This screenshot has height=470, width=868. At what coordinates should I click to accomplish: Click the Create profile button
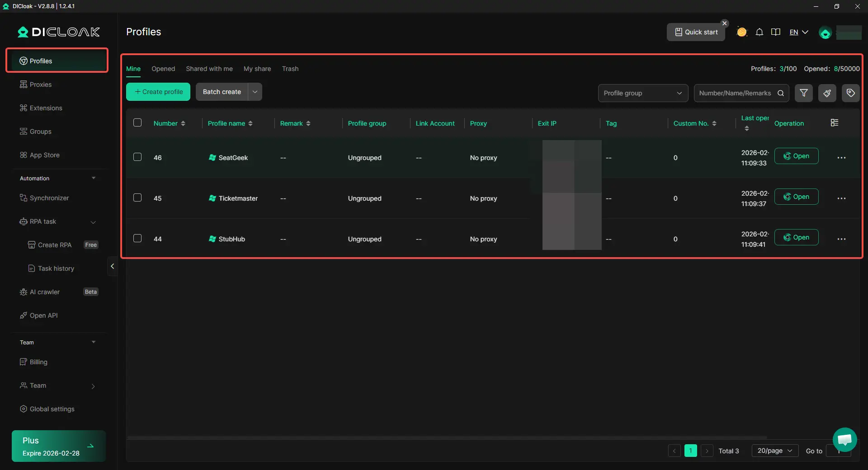[x=158, y=92]
